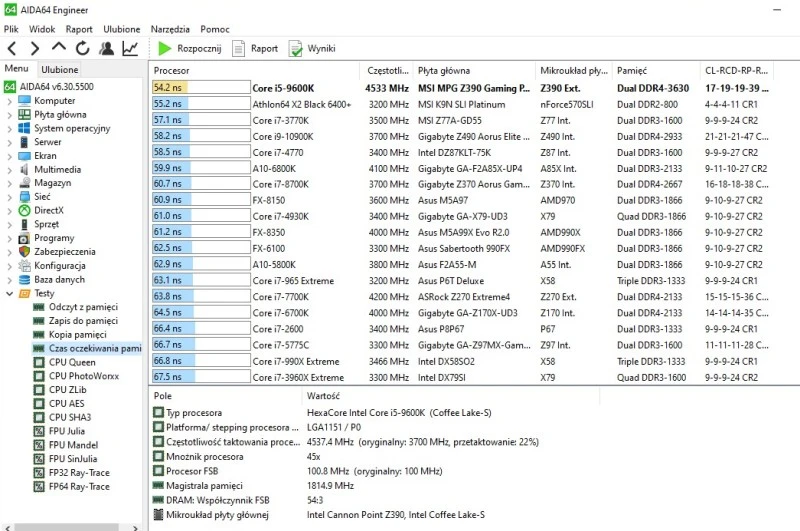800x531 pixels.
Task: Expand the Płyta główna tree node
Action: click(x=9, y=115)
